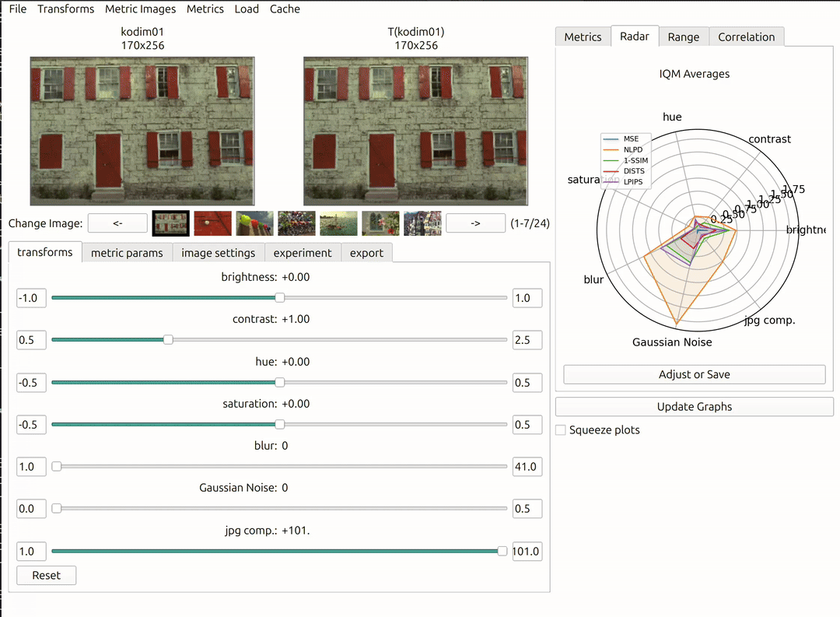Viewport: 840px width, 617px height.
Task: Open the File menu
Action: pyautogui.click(x=18, y=9)
